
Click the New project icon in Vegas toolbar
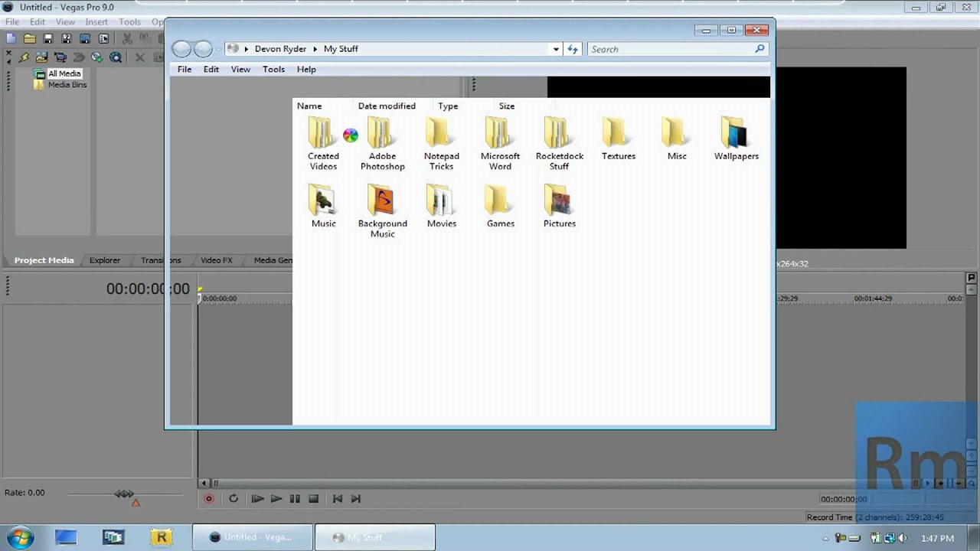coord(11,38)
